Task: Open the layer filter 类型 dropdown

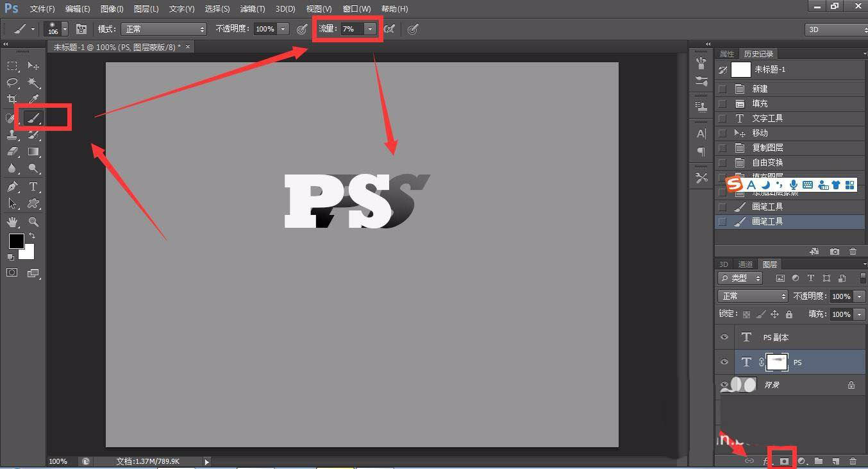Action: (x=740, y=278)
